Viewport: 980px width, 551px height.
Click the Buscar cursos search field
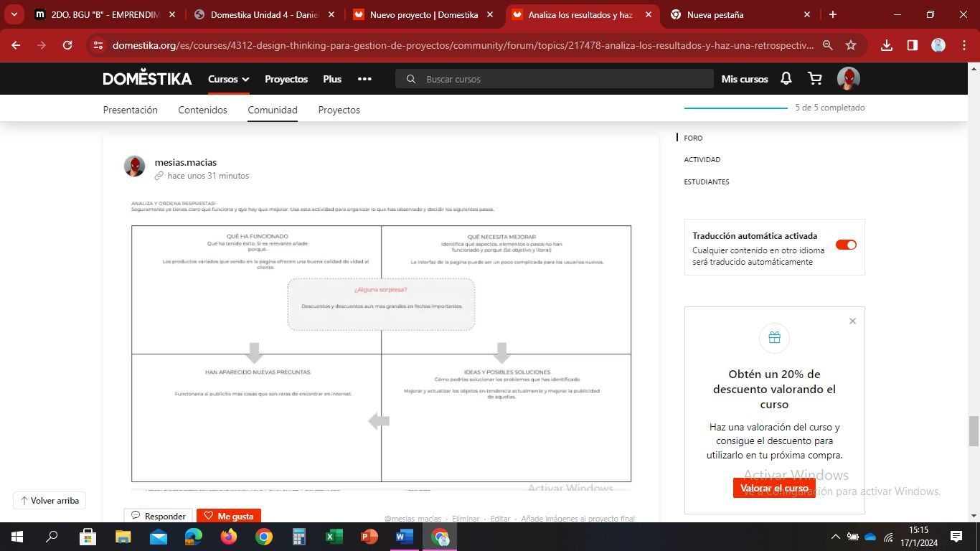click(560, 79)
